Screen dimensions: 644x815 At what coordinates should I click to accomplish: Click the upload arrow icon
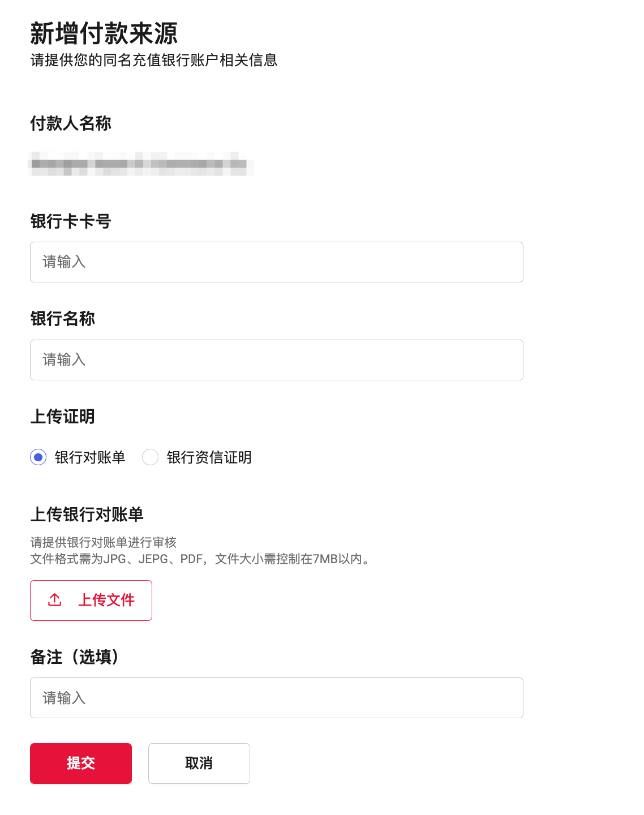pos(55,600)
